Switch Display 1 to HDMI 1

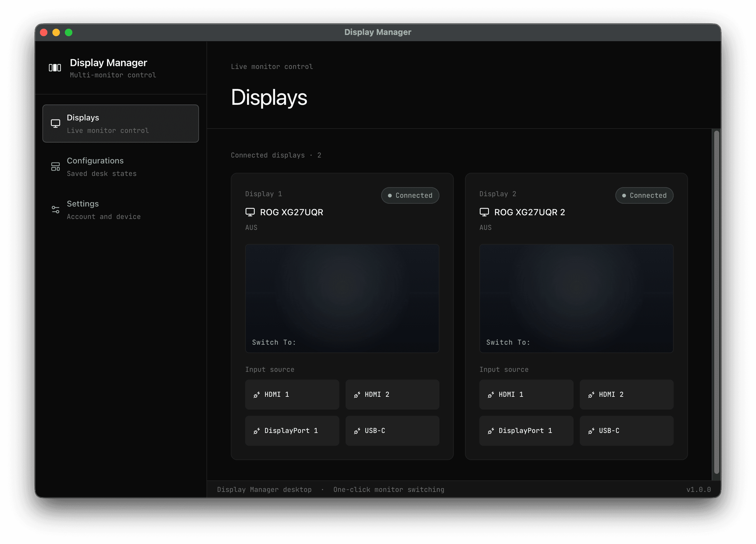click(292, 395)
